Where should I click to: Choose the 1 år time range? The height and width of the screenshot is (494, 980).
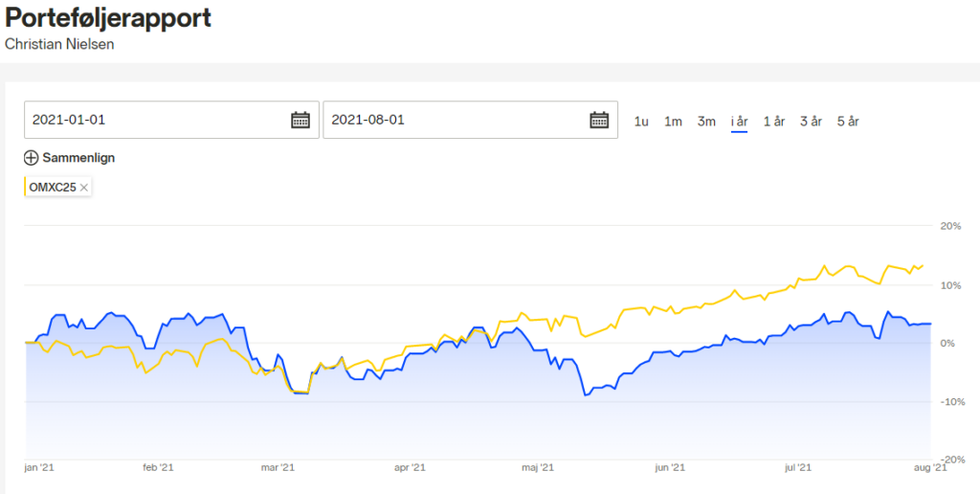tap(773, 122)
